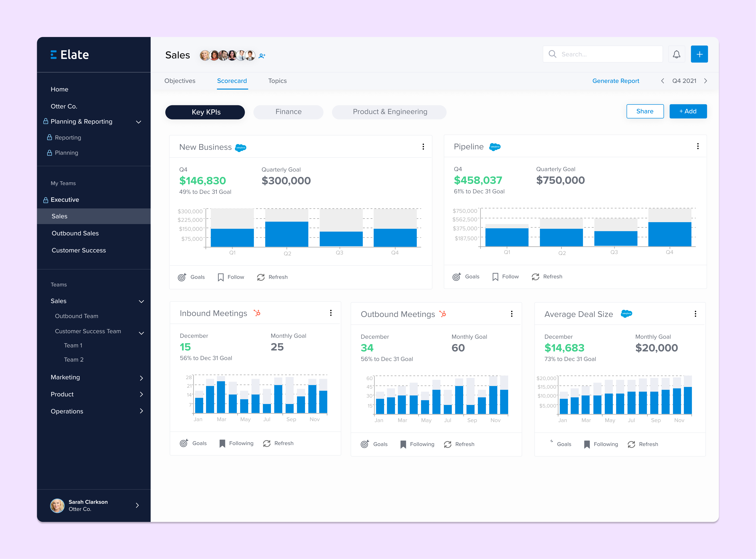Open the kebab menu on Average Deal Size widget
756x559 pixels.
click(x=696, y=314)
